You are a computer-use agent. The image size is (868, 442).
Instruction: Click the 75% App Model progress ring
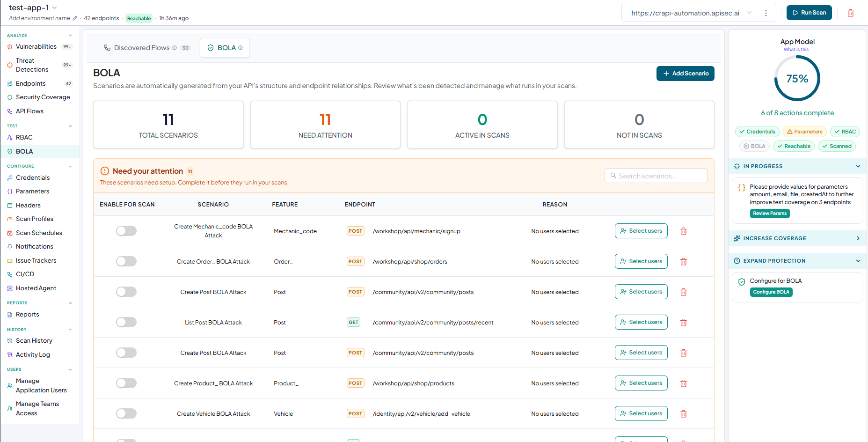pyautogui.click(x=797, y=78)
